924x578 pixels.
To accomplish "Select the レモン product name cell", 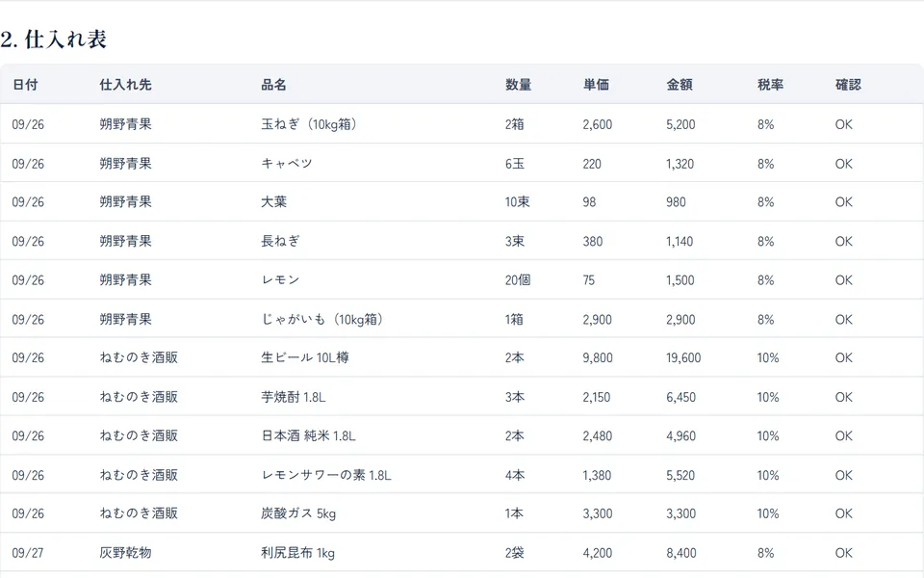I will pyautogui.click(x=280, y=280).
